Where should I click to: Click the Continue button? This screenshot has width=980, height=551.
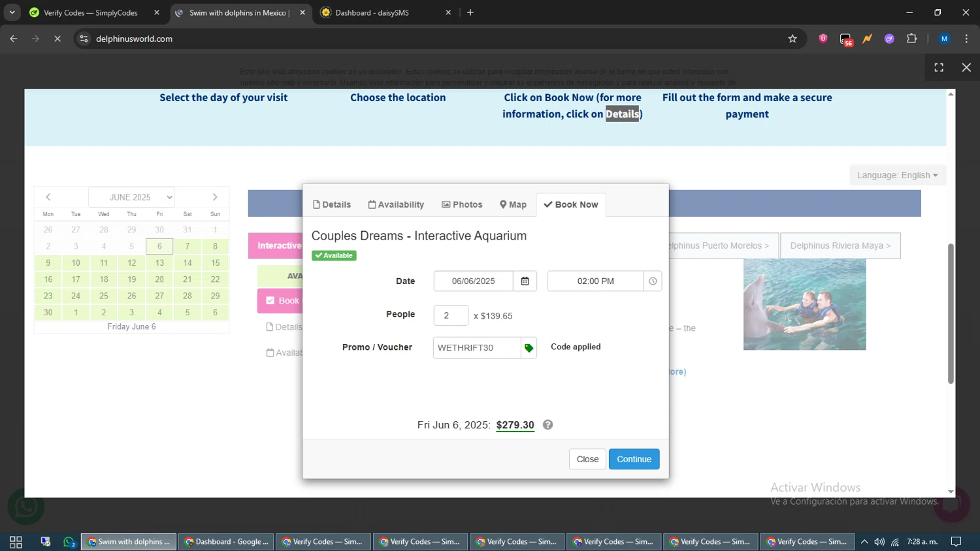pyautogui.click(x=634, y=459)
